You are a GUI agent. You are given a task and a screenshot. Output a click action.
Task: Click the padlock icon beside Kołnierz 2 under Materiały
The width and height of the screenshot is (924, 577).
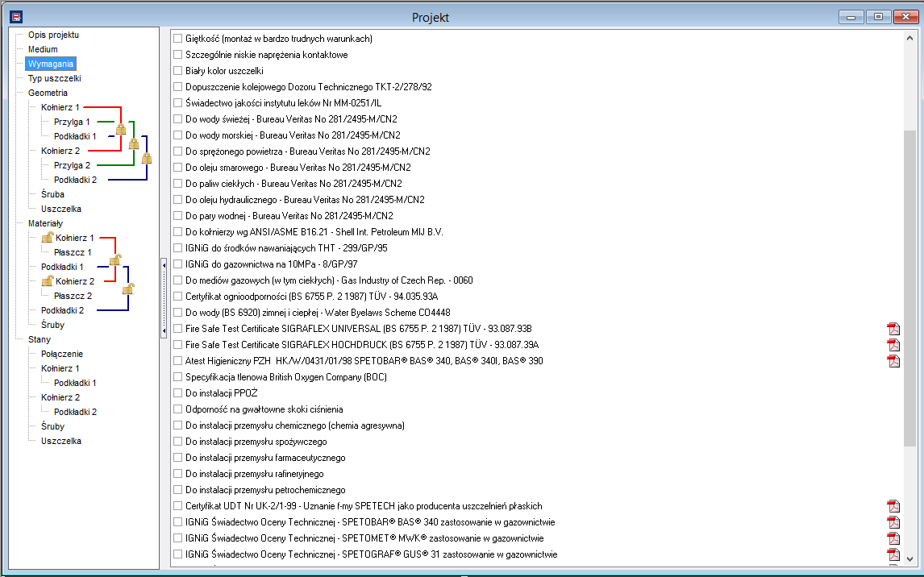point(48,281)
